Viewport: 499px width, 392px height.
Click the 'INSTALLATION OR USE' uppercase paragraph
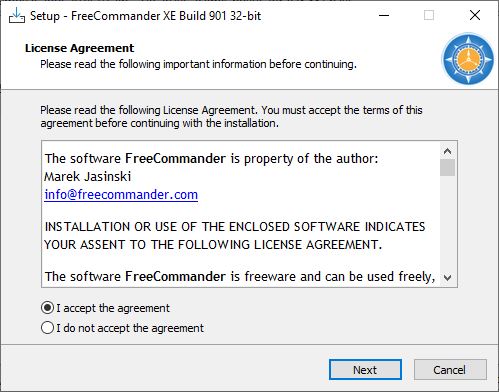(x=235, y=236)
